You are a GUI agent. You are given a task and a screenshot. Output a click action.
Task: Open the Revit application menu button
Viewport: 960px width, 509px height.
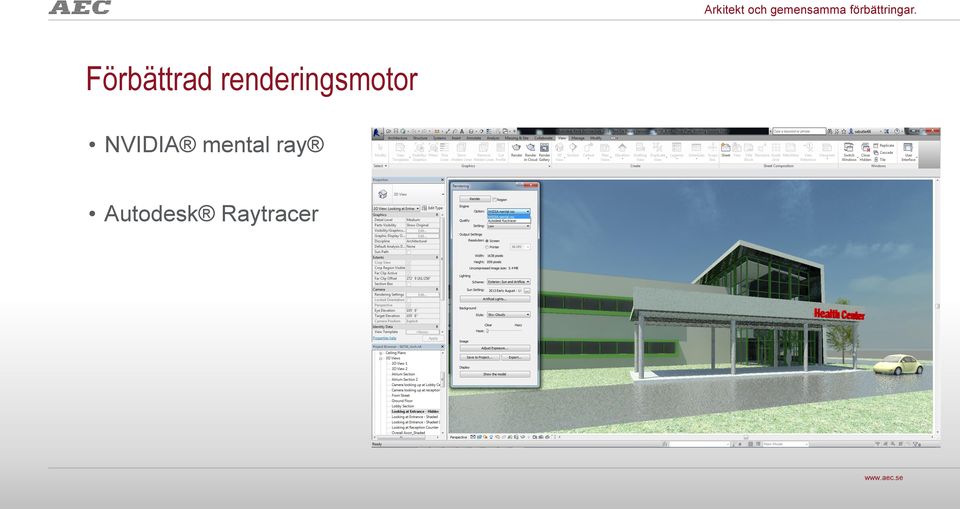coord(377,132)
